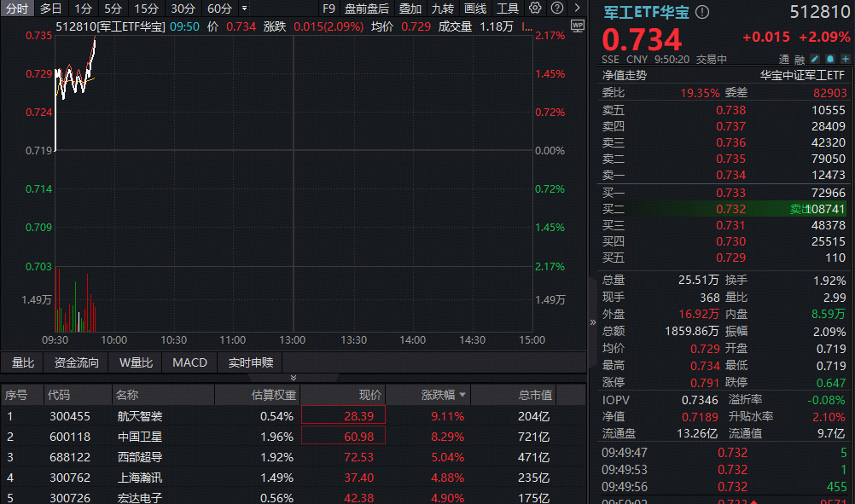Toggle the 盘前盘后 pre/post-market view

366,9
